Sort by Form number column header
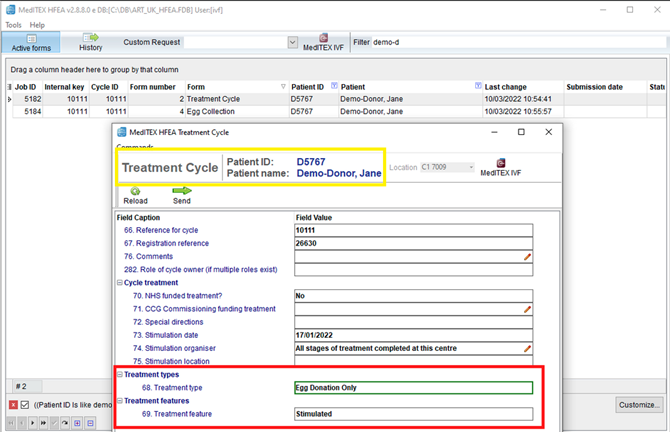 click(156, 87)
